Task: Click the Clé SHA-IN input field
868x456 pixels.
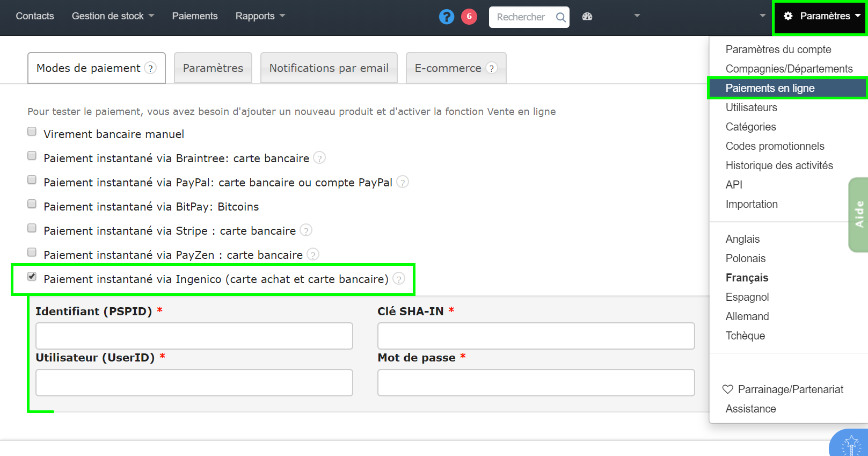Action: tap(536, 336)
